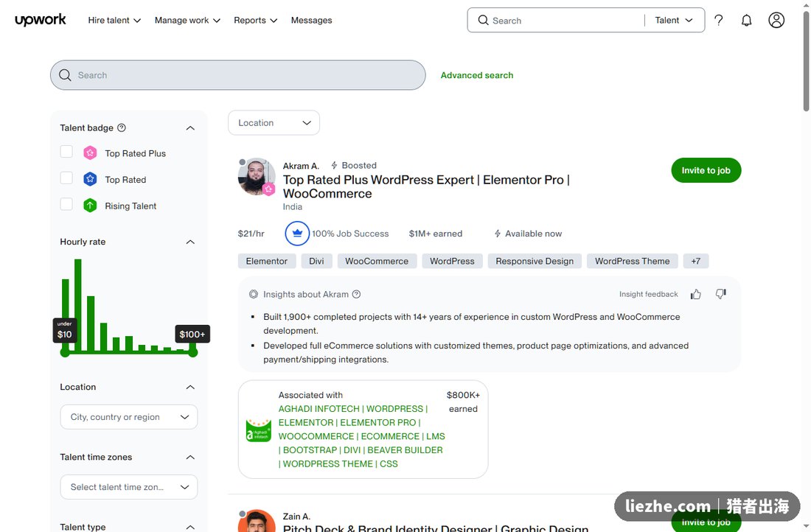Screen dimensions: 811x532
Task: Show the +7 more skills tag
Action: point(696,261)
